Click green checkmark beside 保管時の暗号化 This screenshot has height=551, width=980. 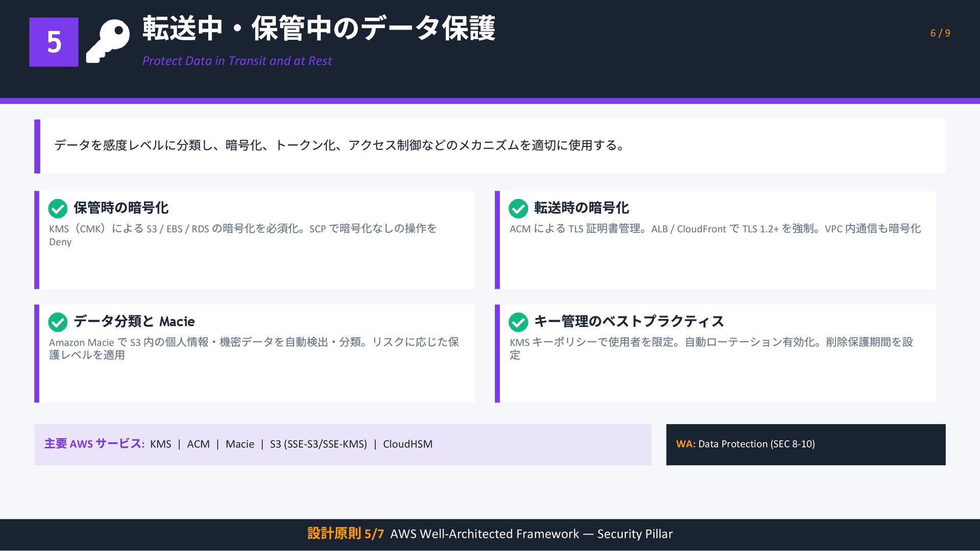pyautogui.click(x=58, y=208)
